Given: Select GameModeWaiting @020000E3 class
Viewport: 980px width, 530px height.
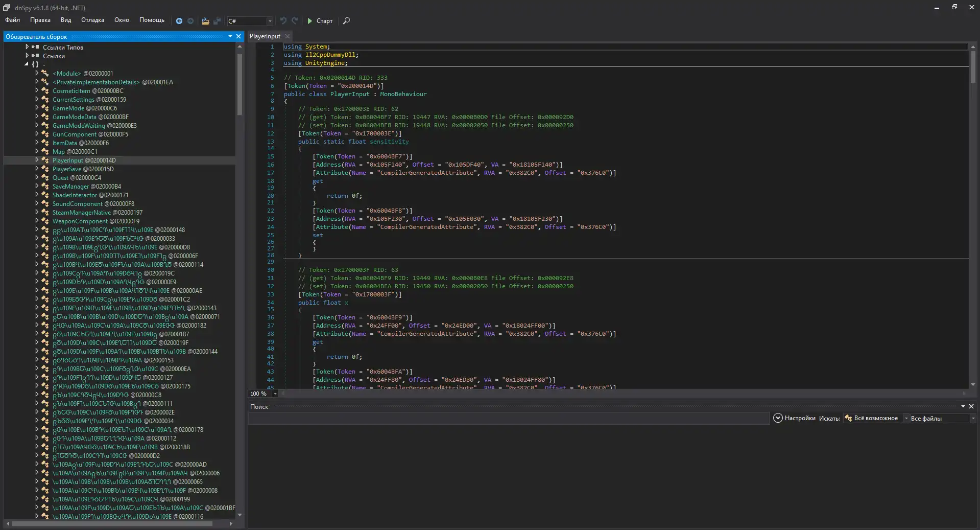Looking at the screenshot, I should click(x=94, y=125).
